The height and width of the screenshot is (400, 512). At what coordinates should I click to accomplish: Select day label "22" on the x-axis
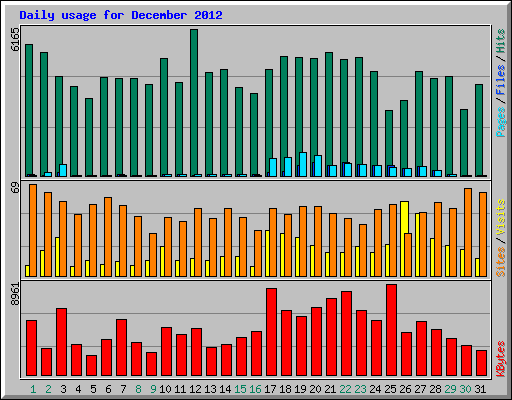[x=345, y=389]
